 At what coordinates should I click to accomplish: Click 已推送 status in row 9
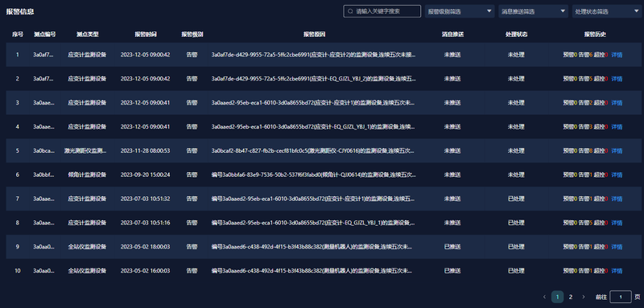coord(452,247)
